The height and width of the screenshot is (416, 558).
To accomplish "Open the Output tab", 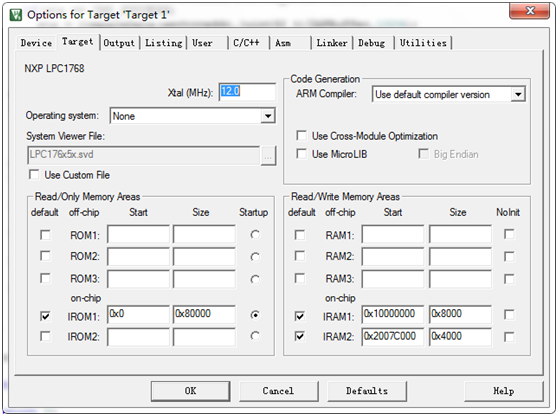I will pyautogui.click(x=119, y=43).
